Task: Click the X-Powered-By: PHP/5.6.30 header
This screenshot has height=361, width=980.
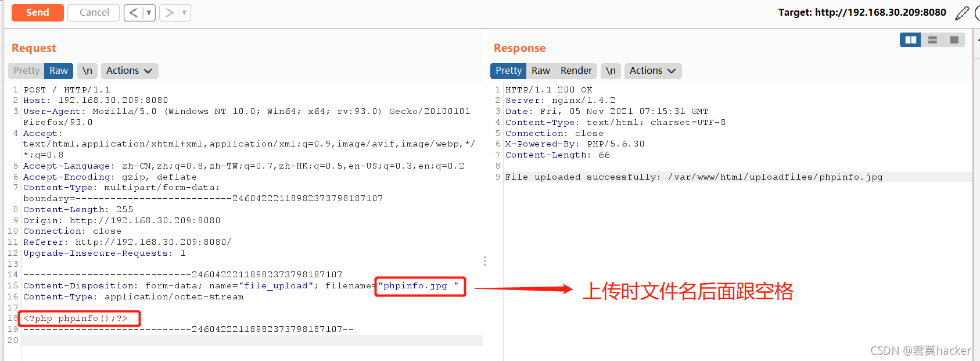Action: pyautogui.click(x=575, y=144)
